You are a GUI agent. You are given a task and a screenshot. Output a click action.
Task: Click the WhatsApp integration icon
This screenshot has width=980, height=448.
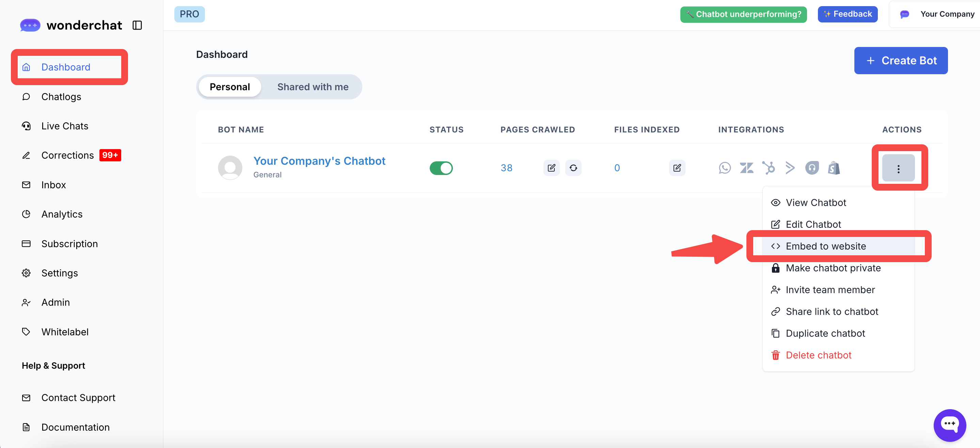(724, 168)
